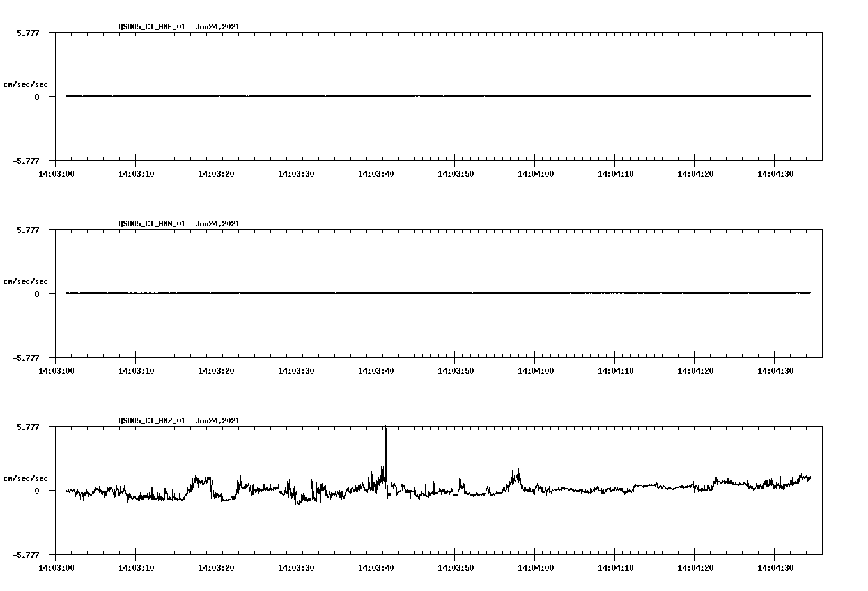Click 14:04:00 time label under HNE plot
Screen dimensions: 868x591
pos(536,174)
